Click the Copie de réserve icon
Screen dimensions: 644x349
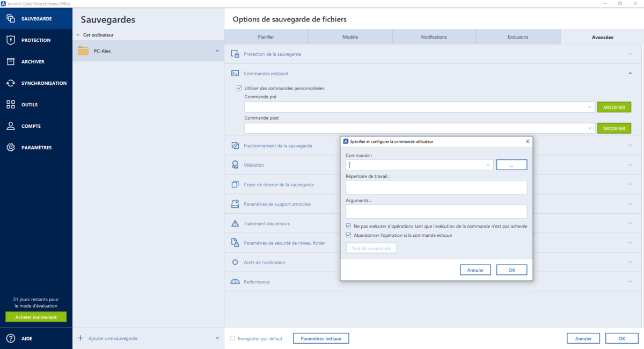click(x=235, y=184)
